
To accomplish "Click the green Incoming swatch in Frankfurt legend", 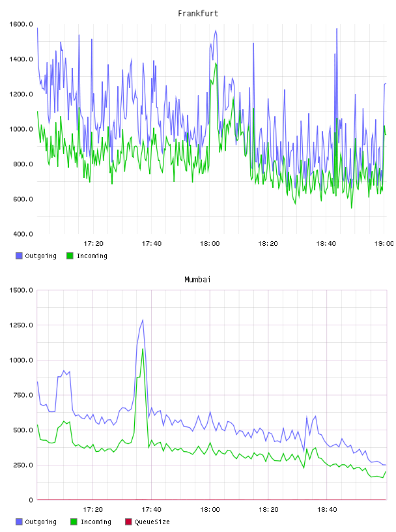I will tap(70, 256).
